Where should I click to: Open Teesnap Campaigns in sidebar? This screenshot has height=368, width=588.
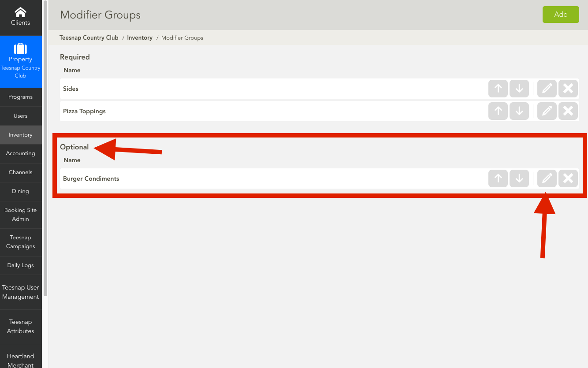point(21,242)
